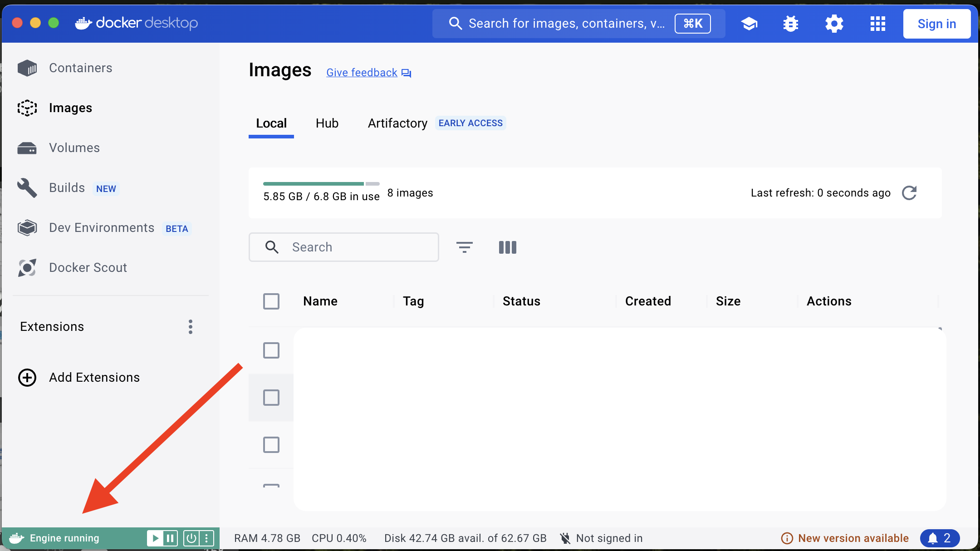This screenshot has height=551, width=980.
Task: Open the Troubleshoot bug icon
Action: 790,24
